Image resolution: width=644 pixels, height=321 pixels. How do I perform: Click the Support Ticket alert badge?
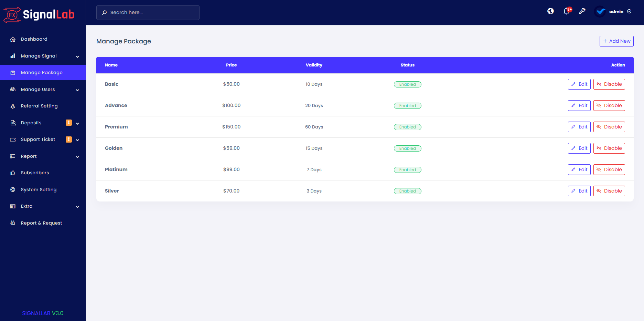[x=68, y=139]
